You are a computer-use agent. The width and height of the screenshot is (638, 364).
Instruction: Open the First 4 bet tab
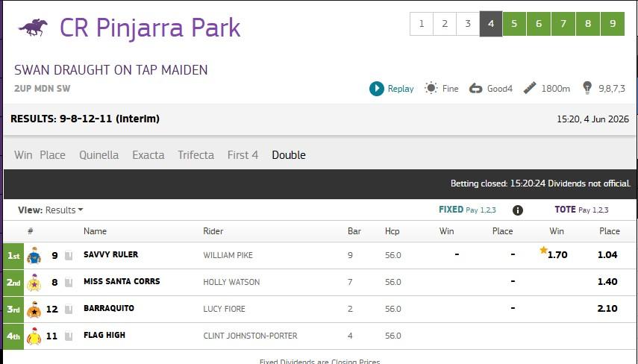click(x=243, y=155)
